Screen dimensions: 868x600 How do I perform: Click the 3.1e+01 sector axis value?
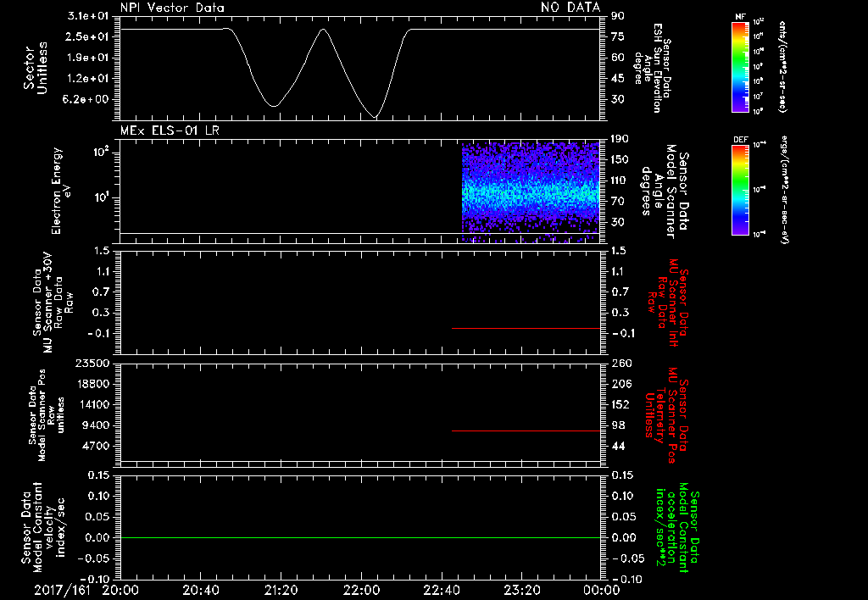pyautogui.click(x=88, y=16)
